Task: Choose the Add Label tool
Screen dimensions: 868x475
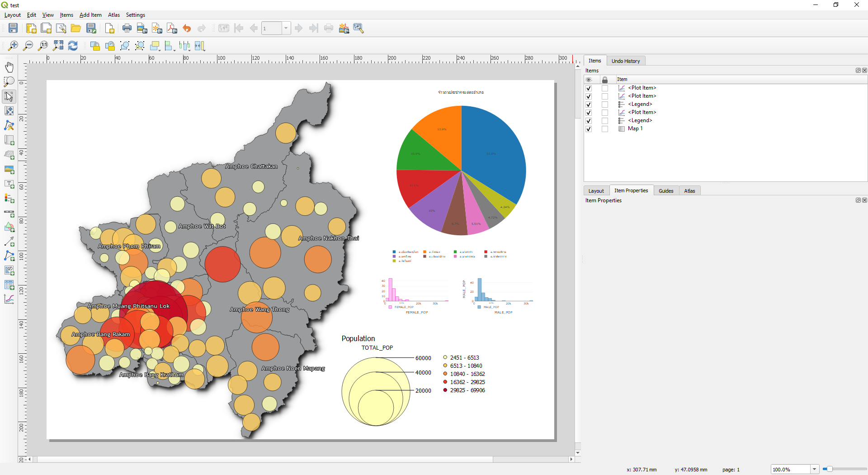Action: (9, 184)
